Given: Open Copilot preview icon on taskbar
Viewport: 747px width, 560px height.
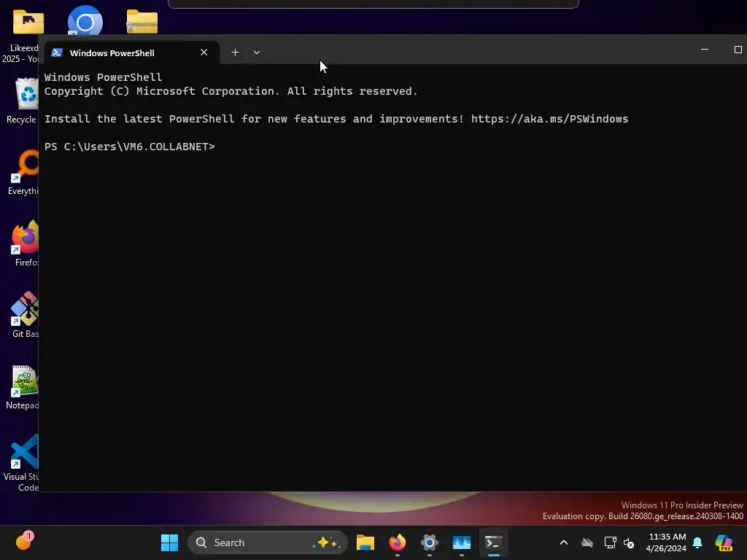Looking at the screenshot, I should click(x=724, y=542).
